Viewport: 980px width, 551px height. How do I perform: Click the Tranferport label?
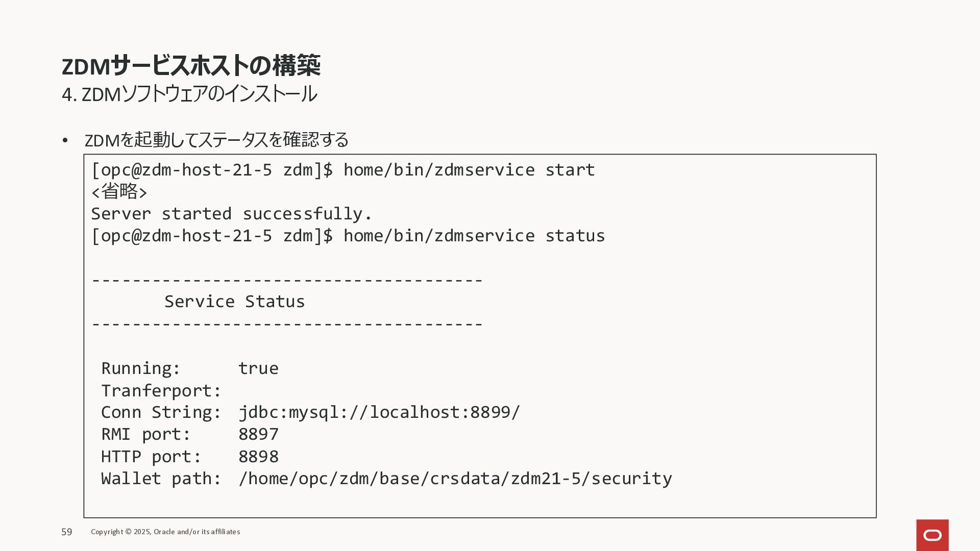[161, 391]
